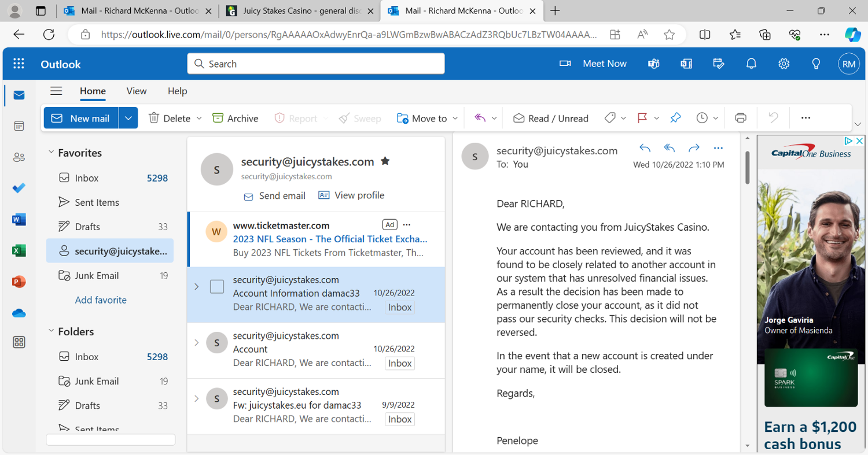
Task: Collapse the Favorites folder section
Action: pyautogui.click(x=52, y=153)
